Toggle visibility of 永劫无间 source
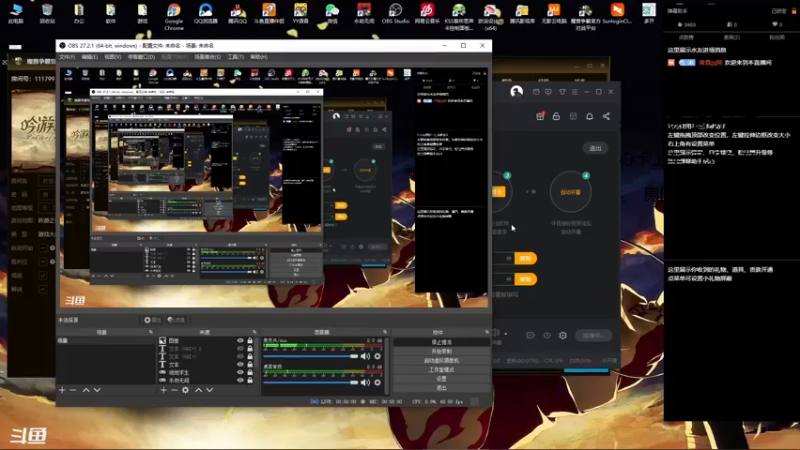Viewport: 800px width, 450px height. pyautogui.click(x=240, y=380)
